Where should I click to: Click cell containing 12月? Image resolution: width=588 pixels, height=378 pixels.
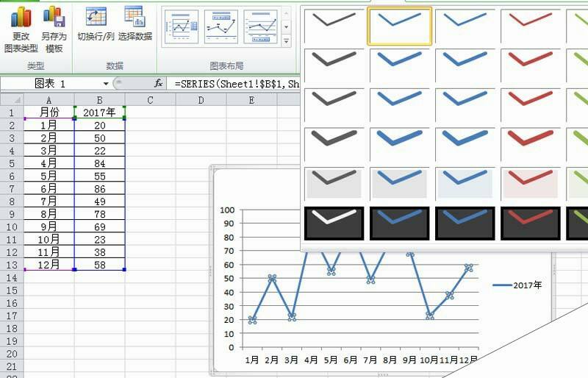point(49,265)
